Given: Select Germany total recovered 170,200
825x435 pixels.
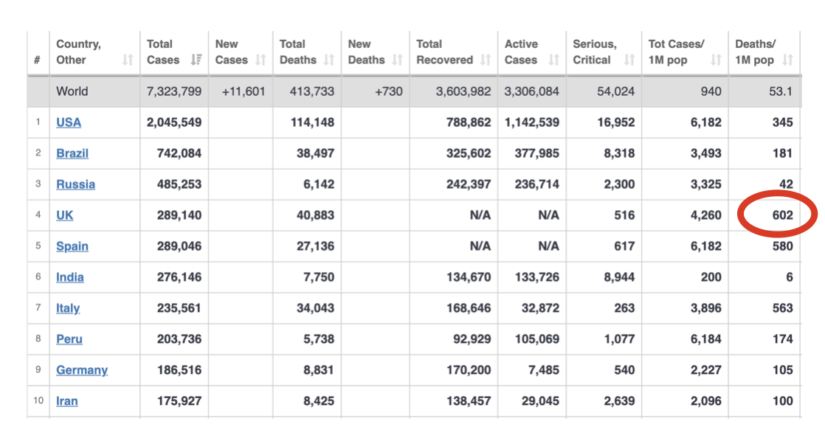Looking at the screenshot, I should coord(469,370).
